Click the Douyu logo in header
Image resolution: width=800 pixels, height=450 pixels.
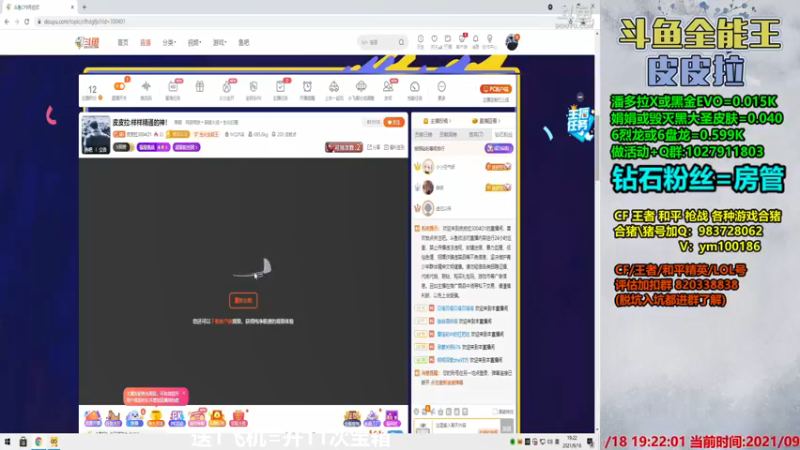(x=87, y=42)
